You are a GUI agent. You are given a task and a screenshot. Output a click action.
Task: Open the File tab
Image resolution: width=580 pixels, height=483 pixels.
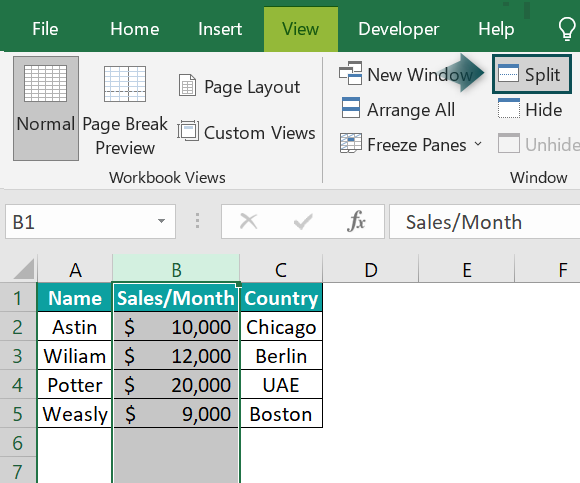coord(45,29)
